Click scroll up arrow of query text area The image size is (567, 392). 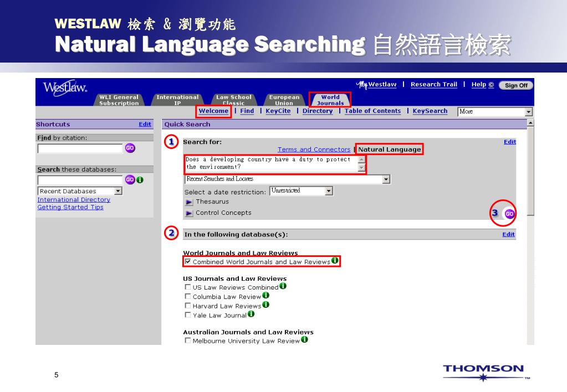(361, 159)
